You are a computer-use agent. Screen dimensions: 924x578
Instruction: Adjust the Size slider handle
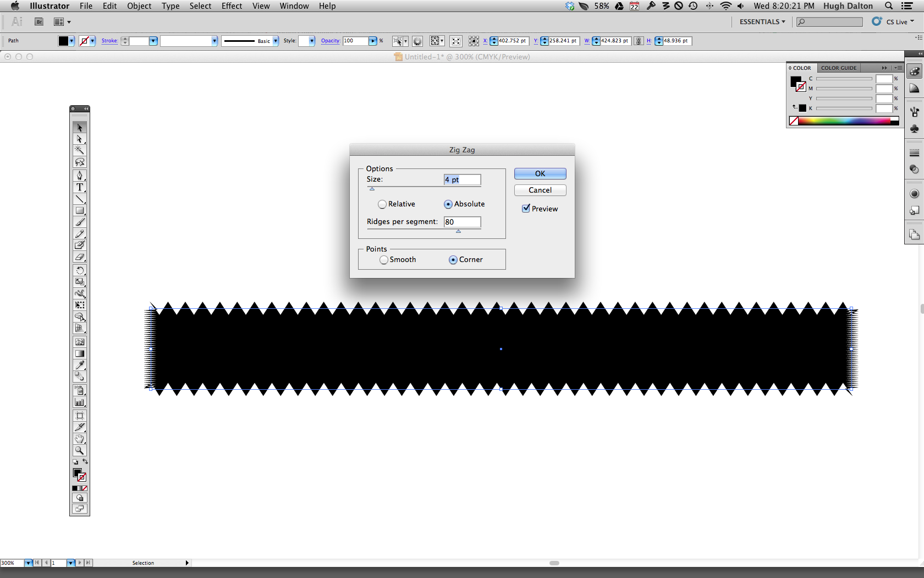tap(372, 189)
